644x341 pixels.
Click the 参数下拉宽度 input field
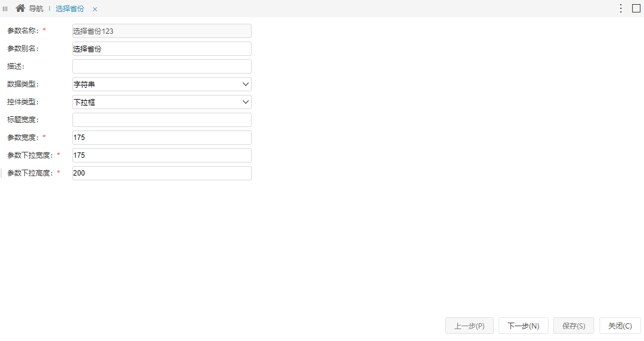pos(162,155)
